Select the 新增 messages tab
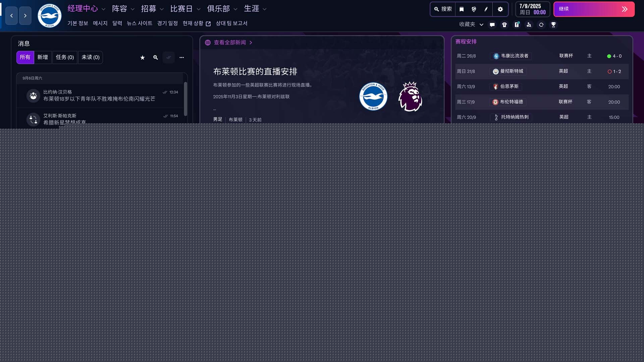Viewport: 644px width, 362px height. click(x=43, y=57)
